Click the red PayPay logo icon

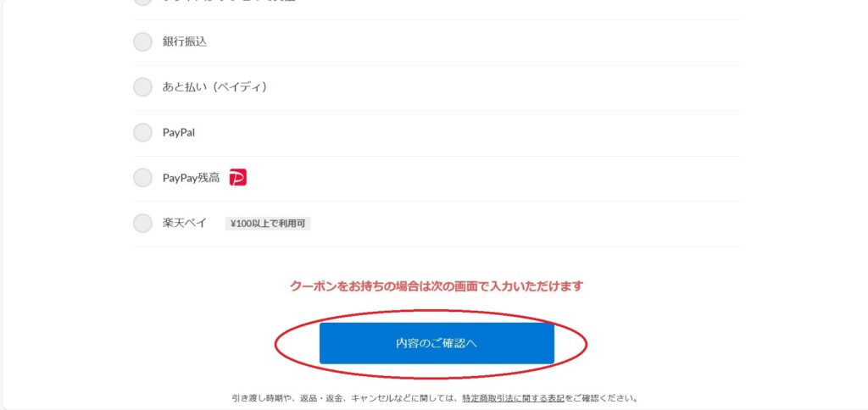[237, 177]
